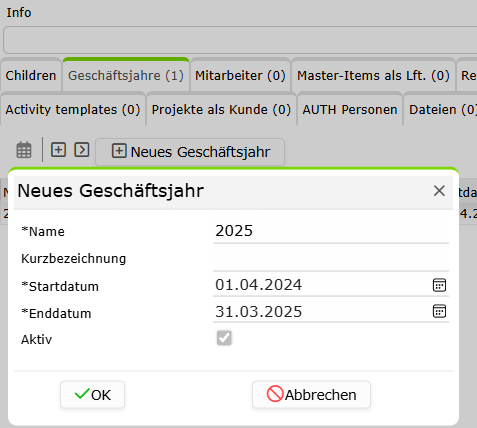Screen dimensions: 477x428
Task: Switch to the Children tab
Action: [x=31, y=75]
